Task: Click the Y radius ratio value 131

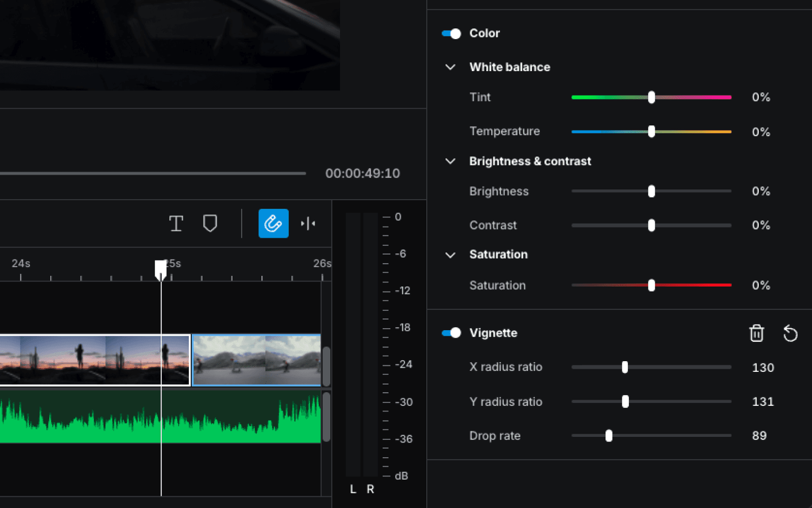Action: 763,401
